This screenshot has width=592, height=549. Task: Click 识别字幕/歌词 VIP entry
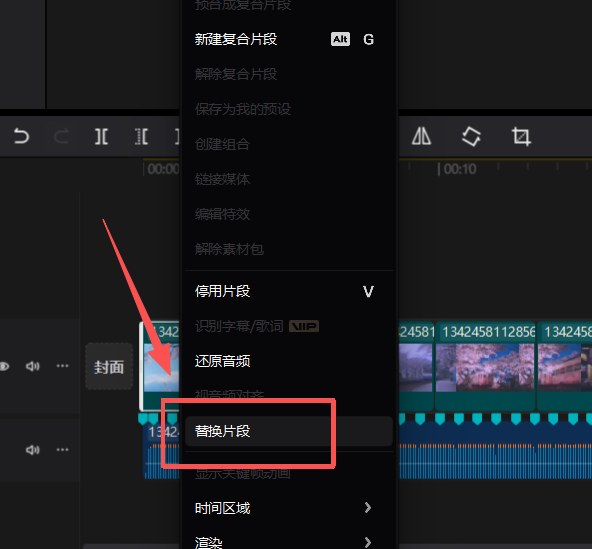tap(288, 326)
